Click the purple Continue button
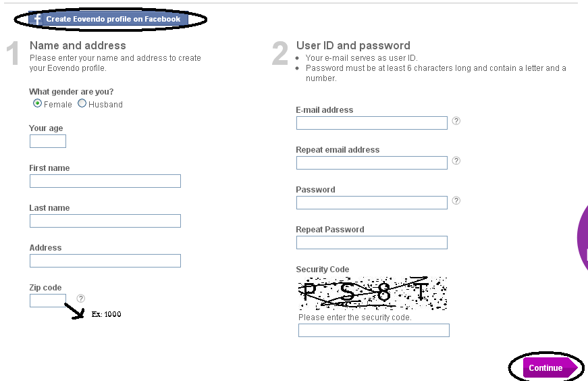This screenshot has width=588, height=381. 550,368
